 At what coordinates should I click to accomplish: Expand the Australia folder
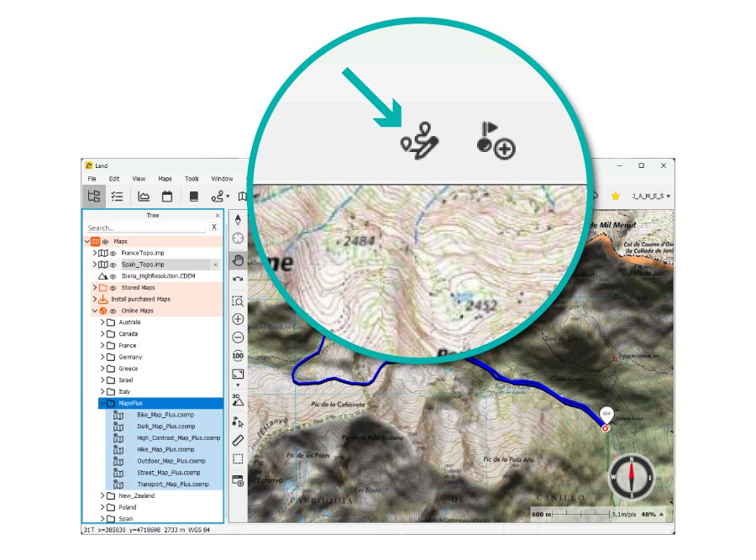(x=102, y=322)
